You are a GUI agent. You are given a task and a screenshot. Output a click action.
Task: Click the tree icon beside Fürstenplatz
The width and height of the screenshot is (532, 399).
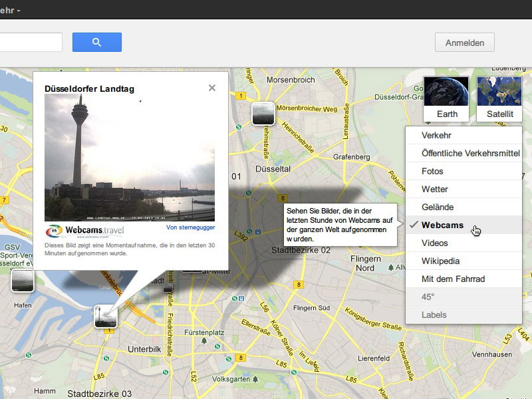[204, 340]
